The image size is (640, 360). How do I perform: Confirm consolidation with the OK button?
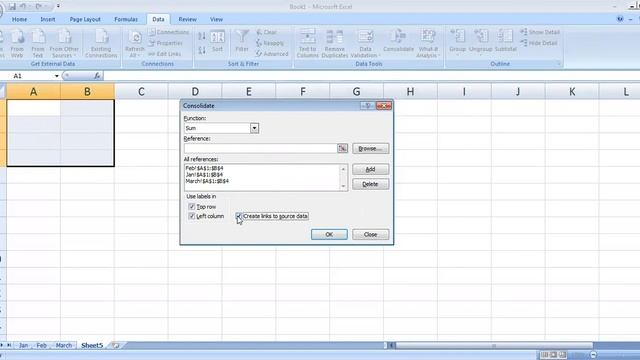(329, 234)
